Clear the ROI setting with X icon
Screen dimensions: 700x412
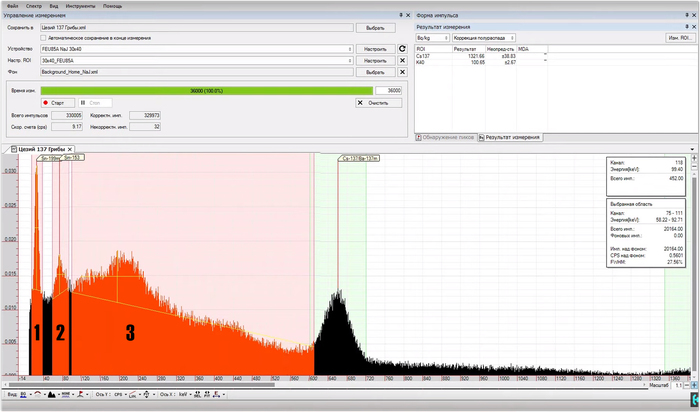[x=402, y=60]
